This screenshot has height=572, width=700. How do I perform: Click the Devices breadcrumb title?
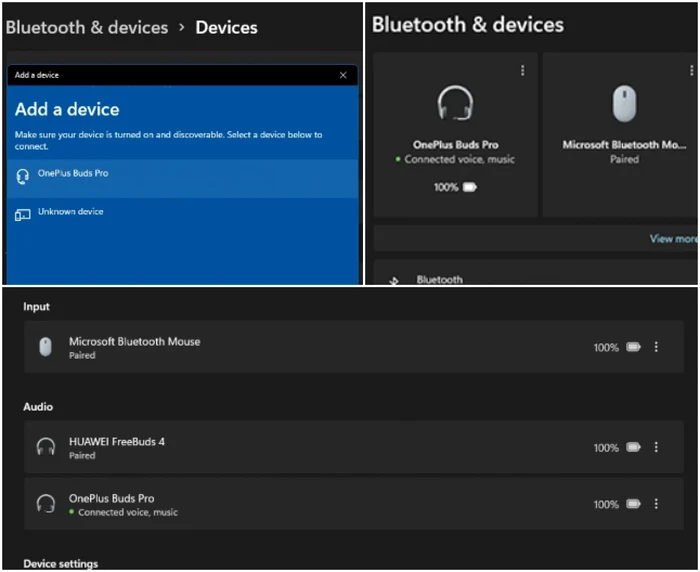pyautogui.click(x=226, y=28)
